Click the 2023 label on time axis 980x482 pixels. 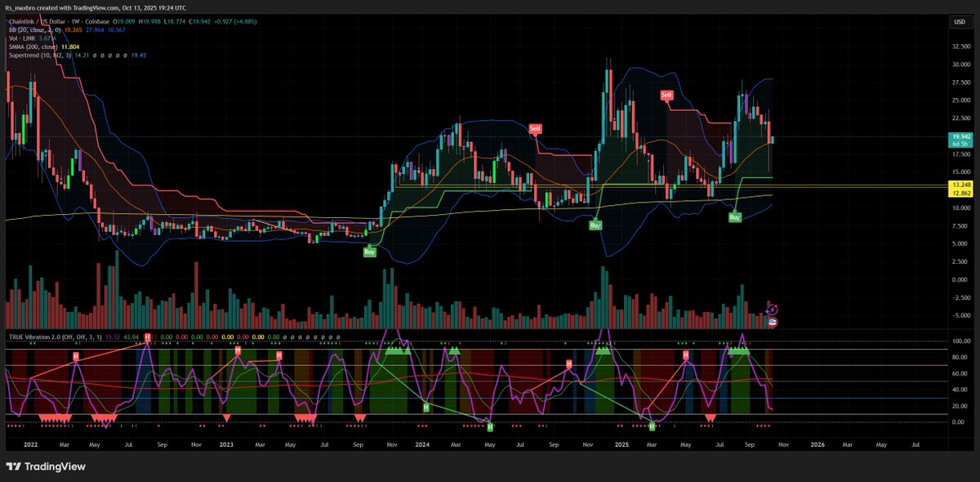(x=227, y=444)
